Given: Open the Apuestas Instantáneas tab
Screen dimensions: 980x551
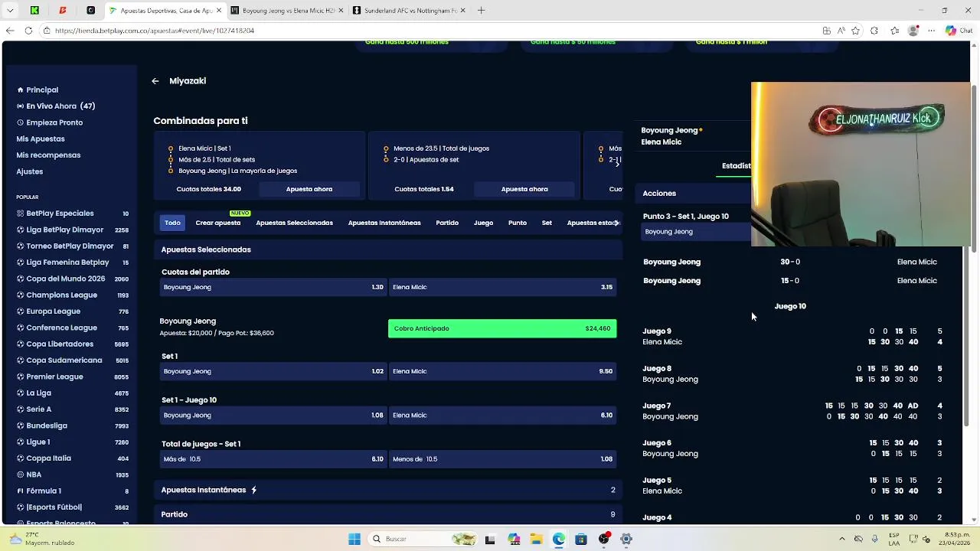Looking at the screenshot, I should (x=384, y=223).
